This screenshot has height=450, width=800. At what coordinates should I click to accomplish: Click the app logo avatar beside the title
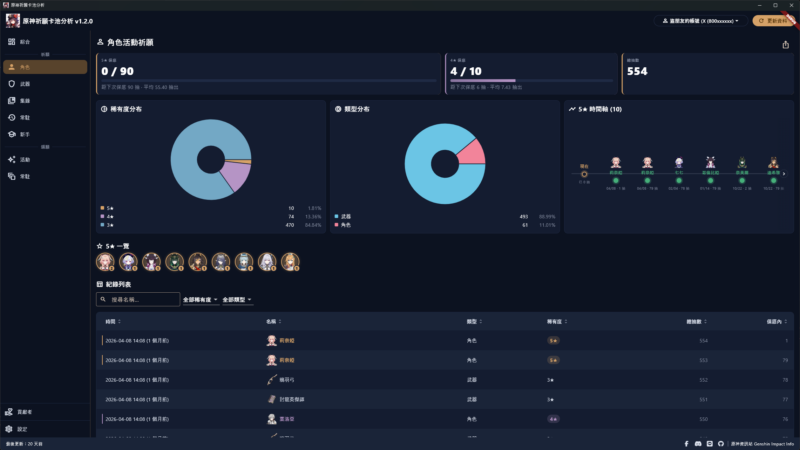pos(13,21)
